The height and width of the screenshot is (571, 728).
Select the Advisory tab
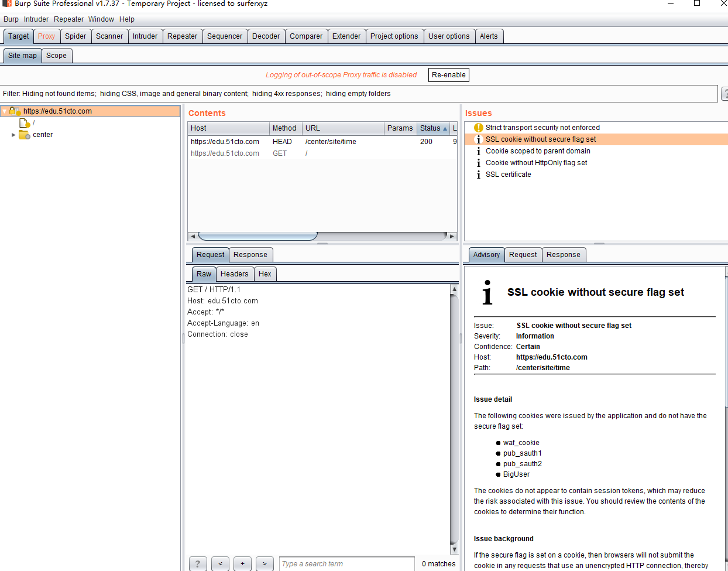tap(487, 255)
